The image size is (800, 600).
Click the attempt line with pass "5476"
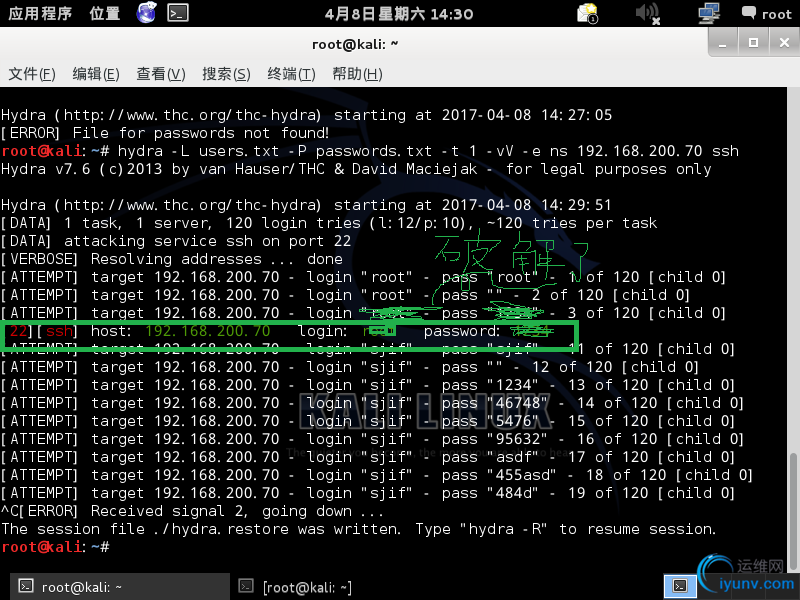point(368,421)
